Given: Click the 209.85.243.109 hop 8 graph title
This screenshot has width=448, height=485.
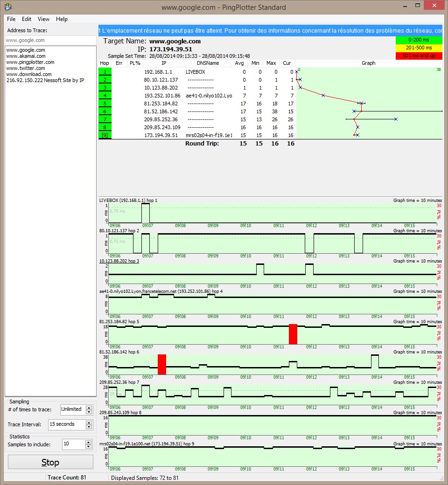Looking at the screenshot, I should (x=120, y=412).
